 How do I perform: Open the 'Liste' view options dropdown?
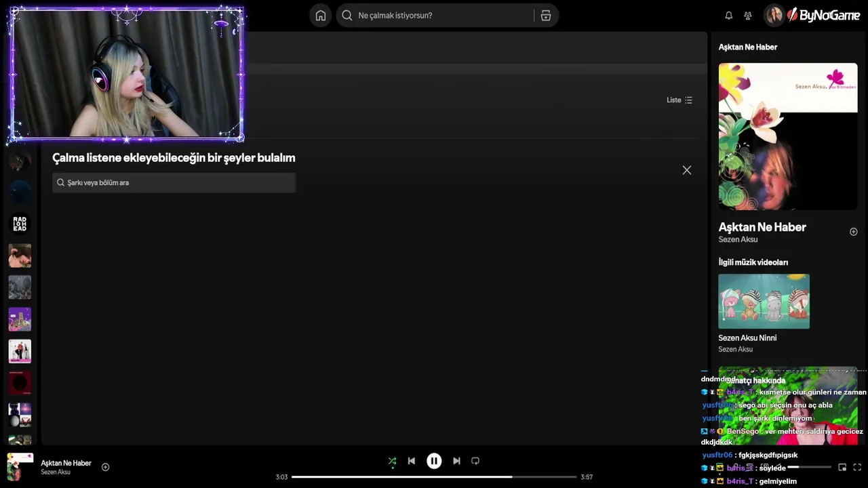(679, 100)
